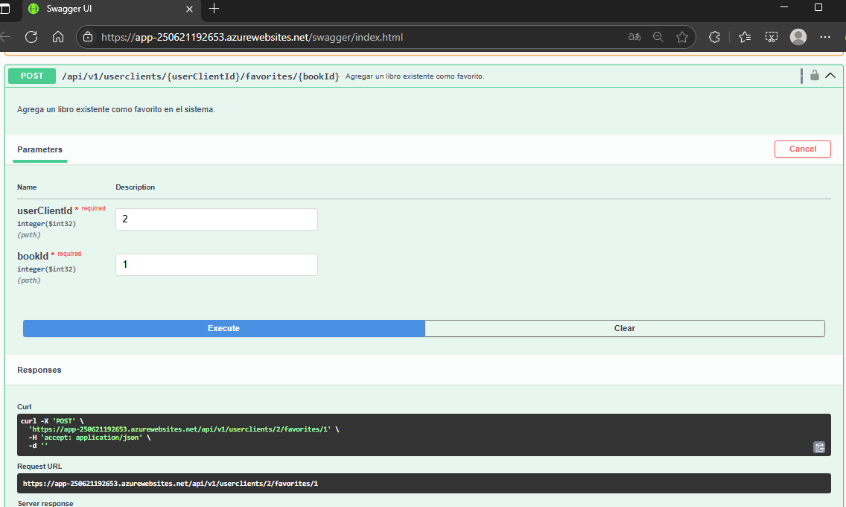Select the Swagger UI browser tab
Screen dimensions: 846x507
coord(111,9)
